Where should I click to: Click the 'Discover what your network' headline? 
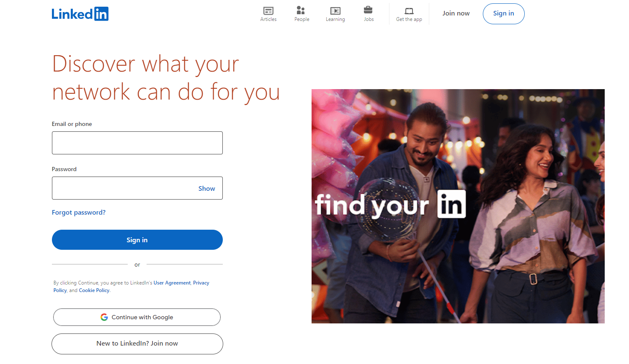166,78
